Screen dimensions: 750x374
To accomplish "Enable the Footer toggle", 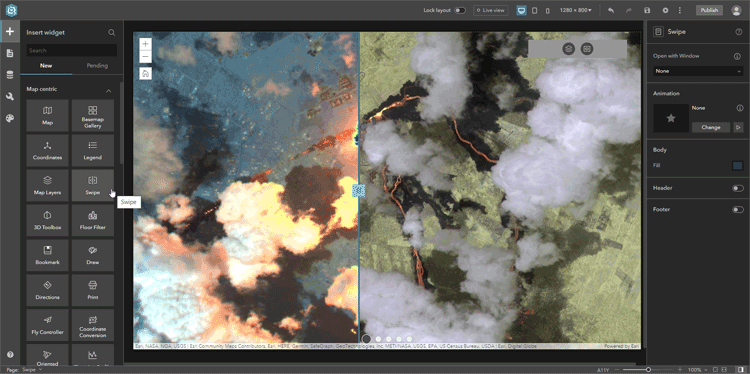I will point(738,209).
